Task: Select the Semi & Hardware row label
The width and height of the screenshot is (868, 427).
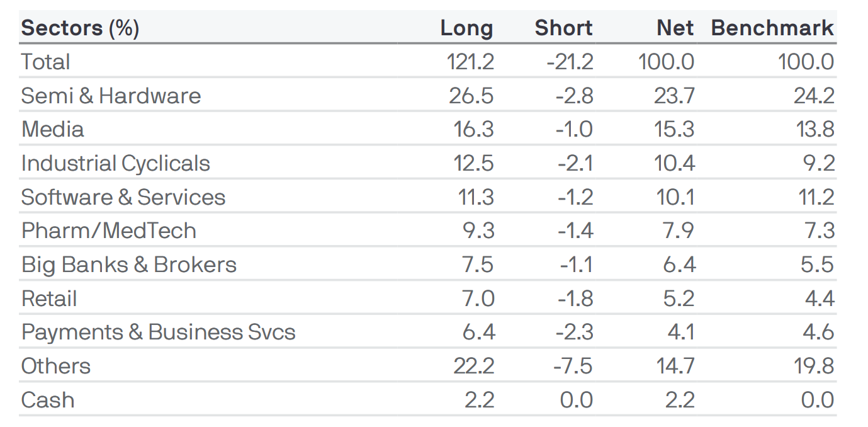Action: coord(111,96)
